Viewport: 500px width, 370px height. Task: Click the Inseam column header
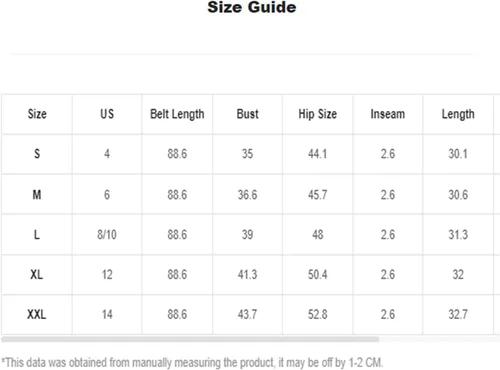388,114
